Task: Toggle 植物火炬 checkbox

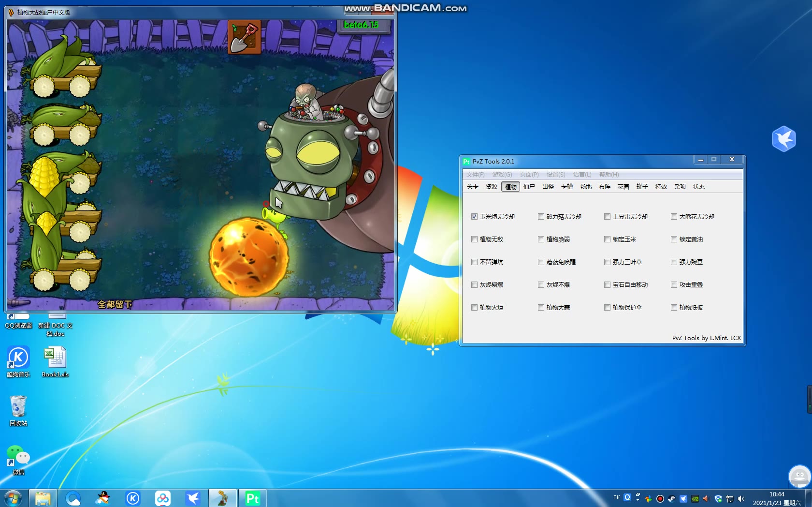Action: pos(474,307)
